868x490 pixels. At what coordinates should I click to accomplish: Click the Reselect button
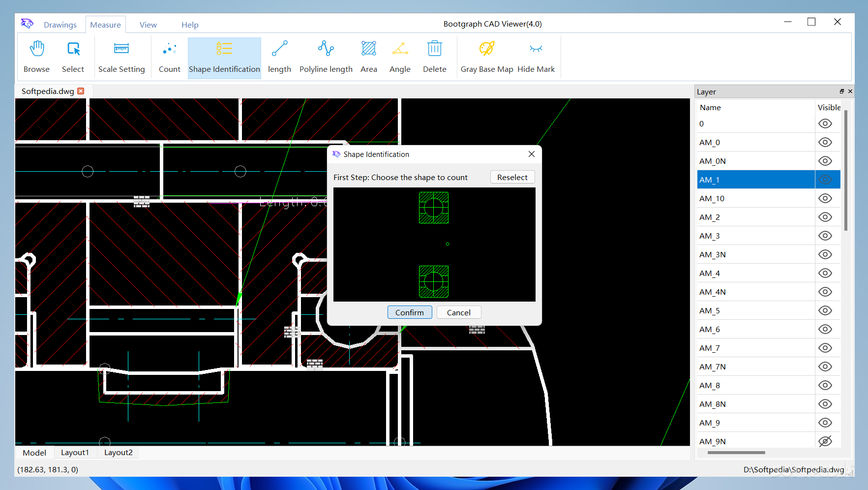point(512,177)
